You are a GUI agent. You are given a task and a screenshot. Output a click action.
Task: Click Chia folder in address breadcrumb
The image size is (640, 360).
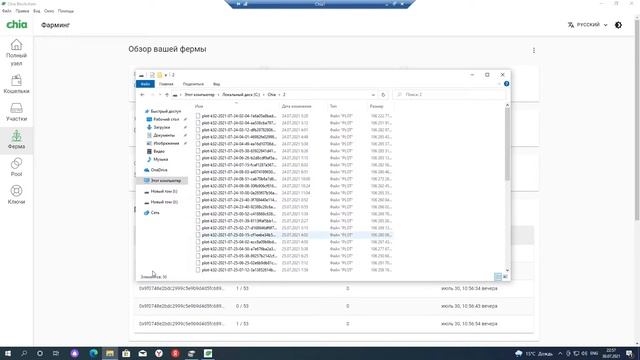point(272,95)
